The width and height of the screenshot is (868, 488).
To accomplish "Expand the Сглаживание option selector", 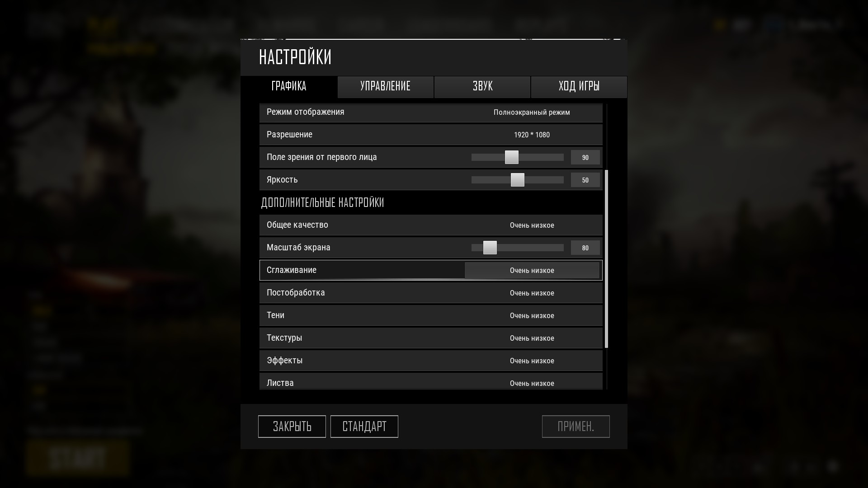I will point(532,270).
